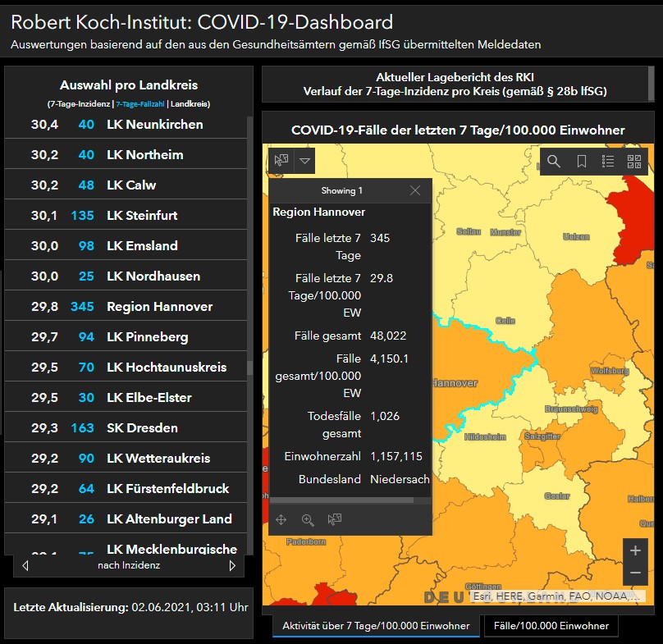Open the map bookmarks icon
The image size is (663, 644).
coord(582,161)
